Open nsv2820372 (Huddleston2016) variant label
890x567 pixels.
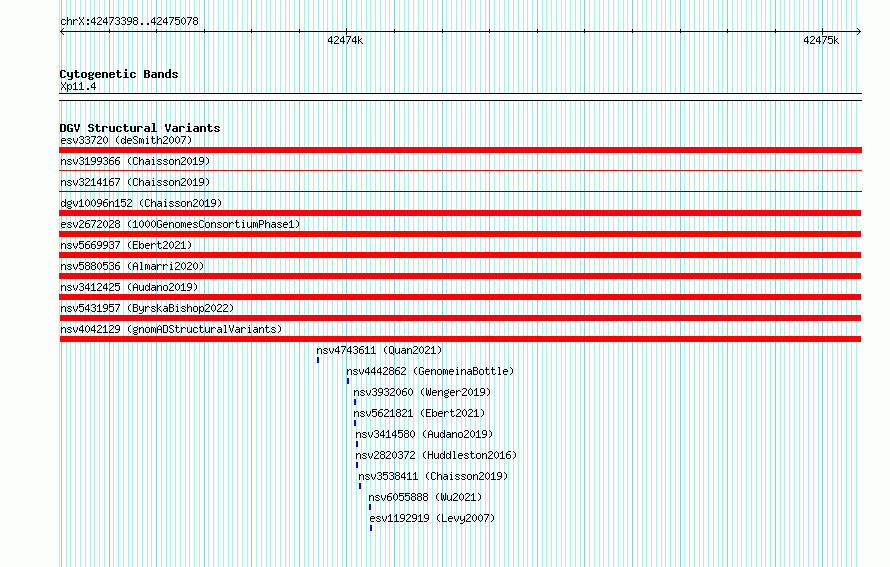[436, 455]
